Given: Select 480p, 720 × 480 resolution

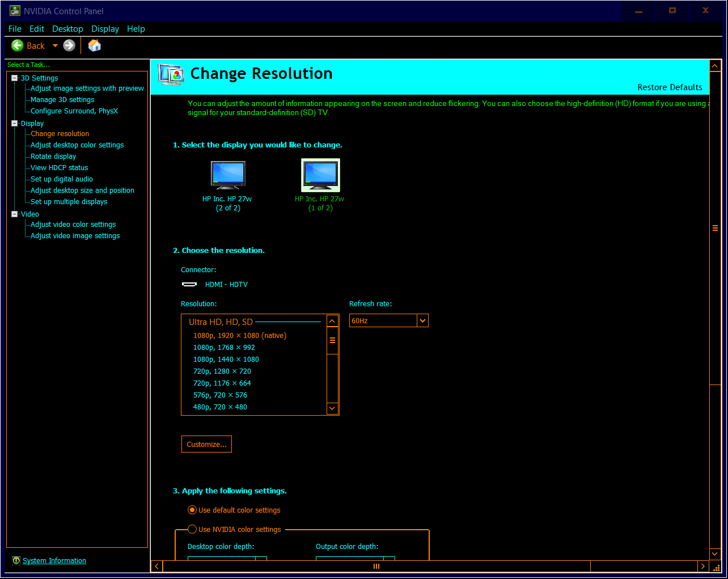Looking at the screenshot, I should (x=220, y=407).
